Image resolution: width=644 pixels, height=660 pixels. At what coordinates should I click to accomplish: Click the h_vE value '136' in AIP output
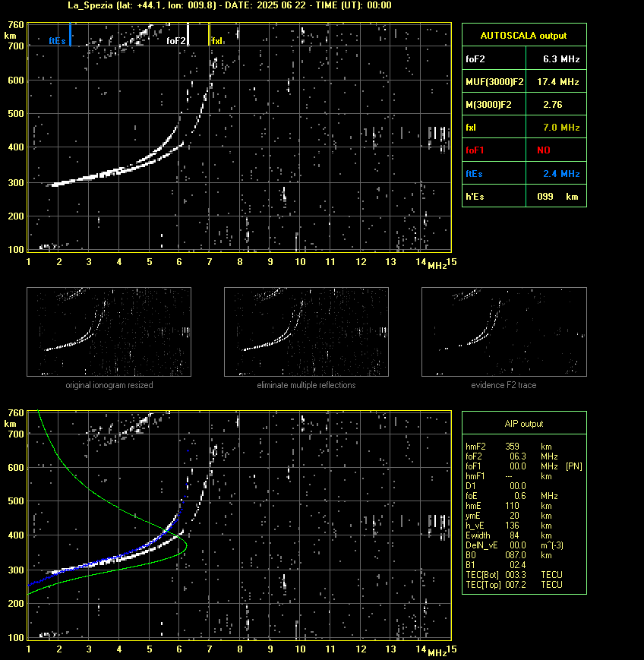point(513,526)
